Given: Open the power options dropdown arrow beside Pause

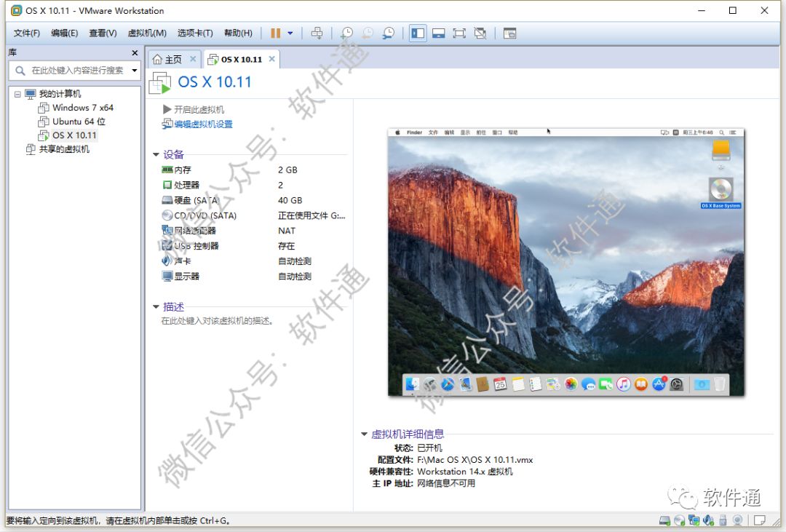Looking at the screenshot, I should 290,33.
